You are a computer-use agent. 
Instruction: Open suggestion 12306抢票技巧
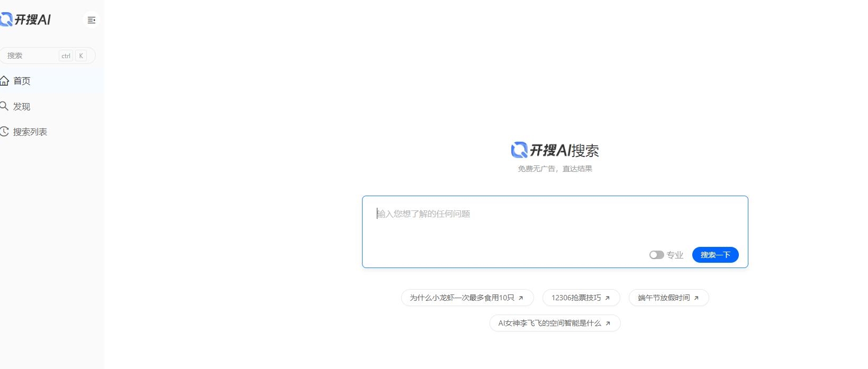581,298
